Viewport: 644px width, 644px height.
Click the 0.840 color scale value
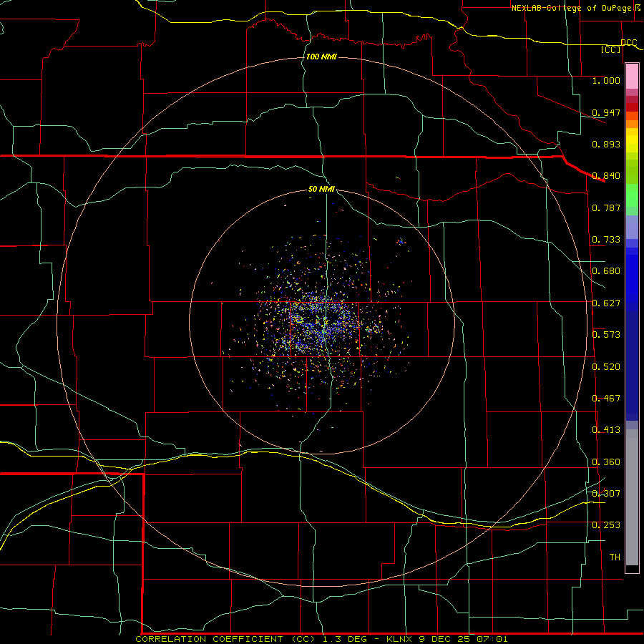click(x=606, y=176)
